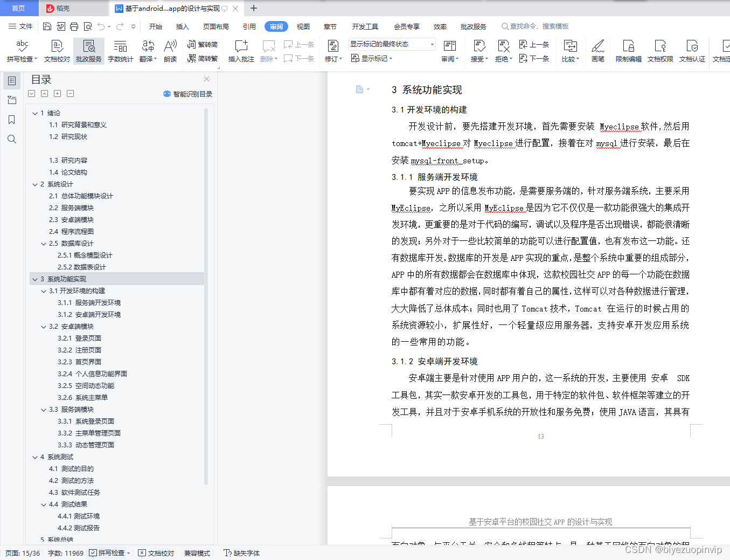Switch to the 插入 ribbon tab
The image size is (730, 560).
pyautogui.click(x=183, y=26)
